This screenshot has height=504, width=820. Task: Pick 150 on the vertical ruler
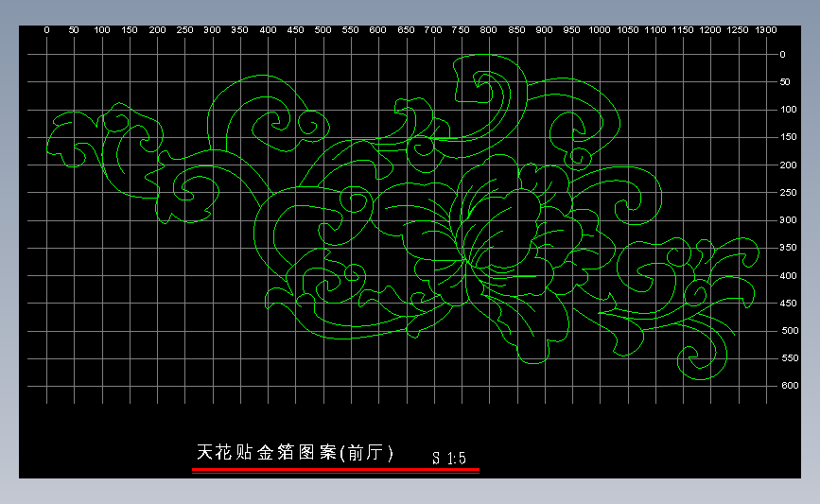pos(788,137)
